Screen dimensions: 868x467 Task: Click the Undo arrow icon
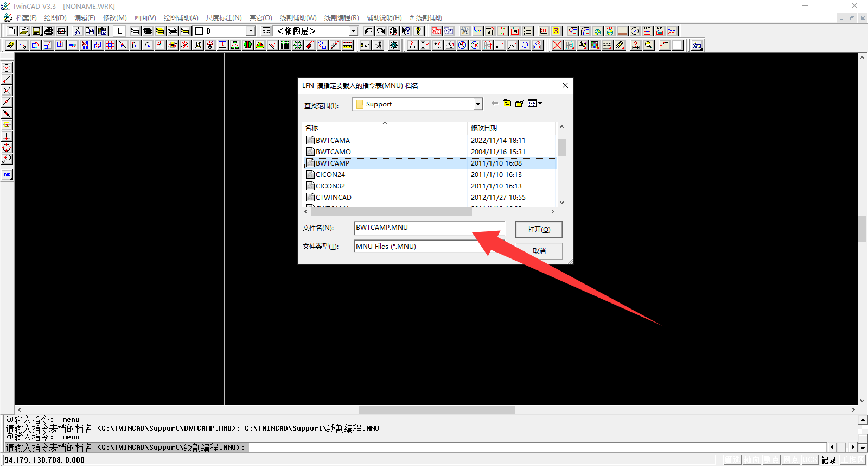coord(368,31)
